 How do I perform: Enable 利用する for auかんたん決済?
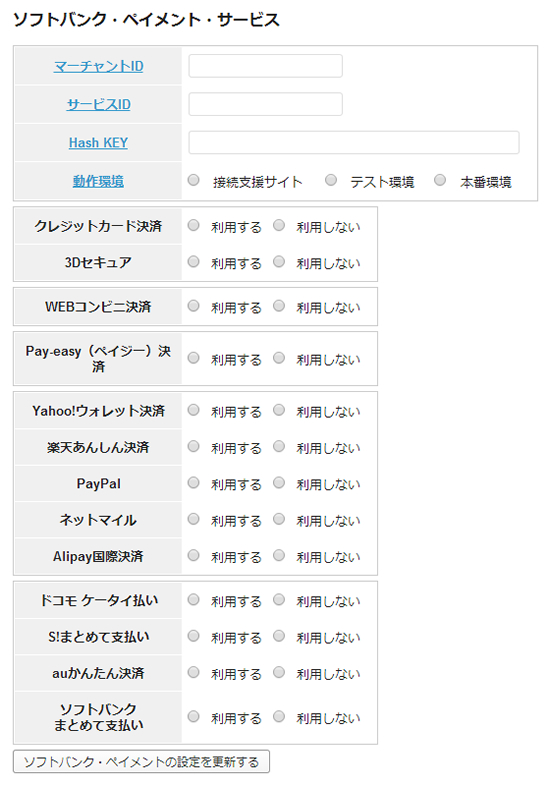point(194,672)
